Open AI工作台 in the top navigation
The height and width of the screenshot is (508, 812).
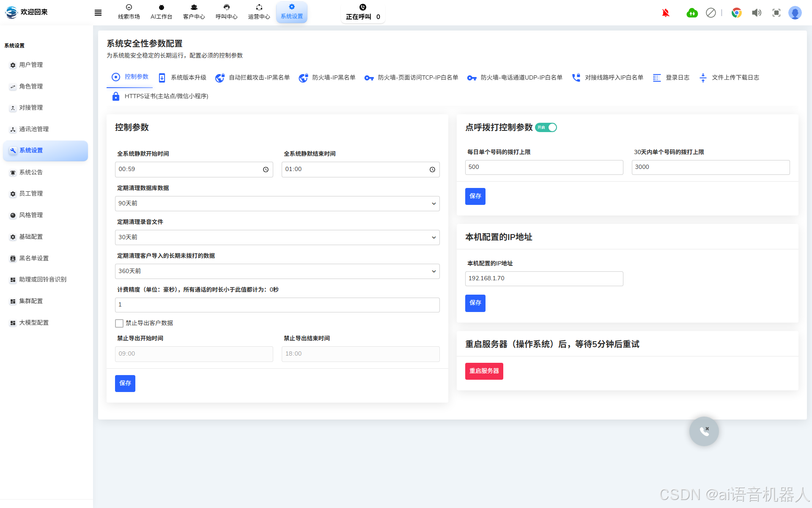(x=162, y=12)
